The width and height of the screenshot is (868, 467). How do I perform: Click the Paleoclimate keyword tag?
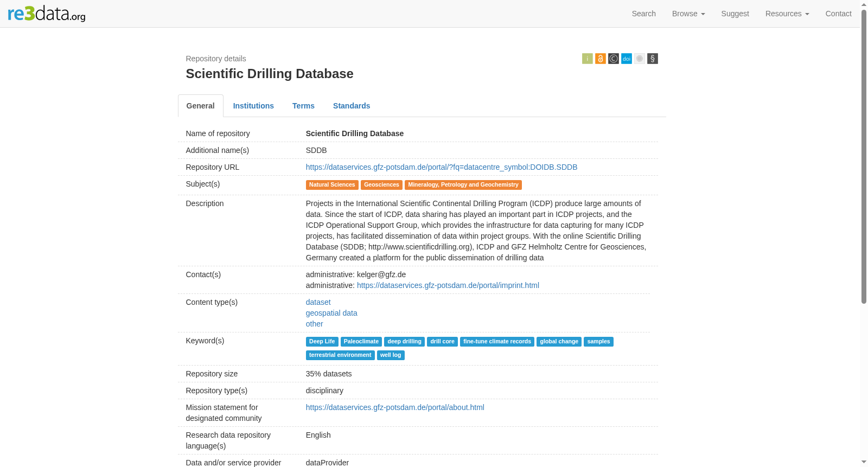pyautogui.click(x=361, y=342)
